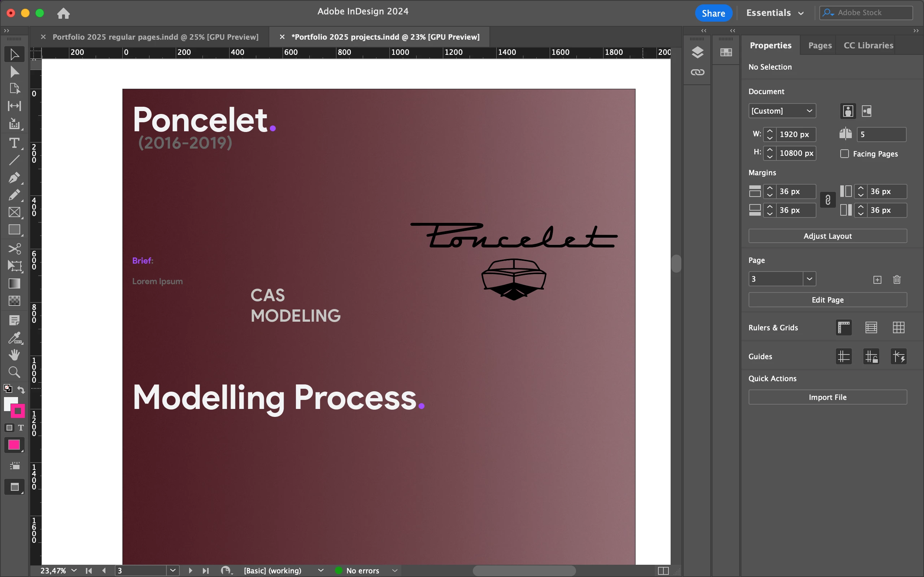The height and width of the screenshot is (577, 924).
Task: Choose the Scissors tool
Action: tap(14, 249)
